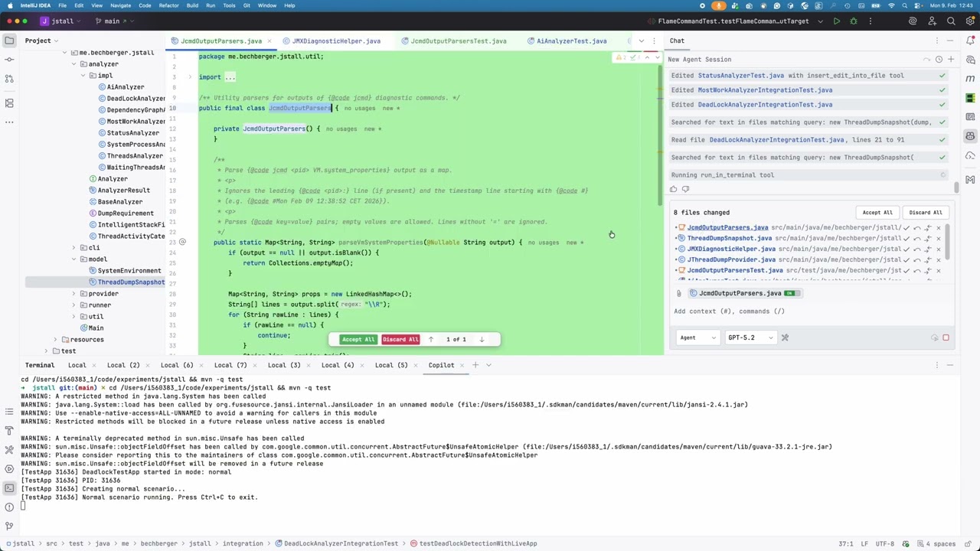
Task: Open Search Everywhere magnifier
Action: [951, 21]
